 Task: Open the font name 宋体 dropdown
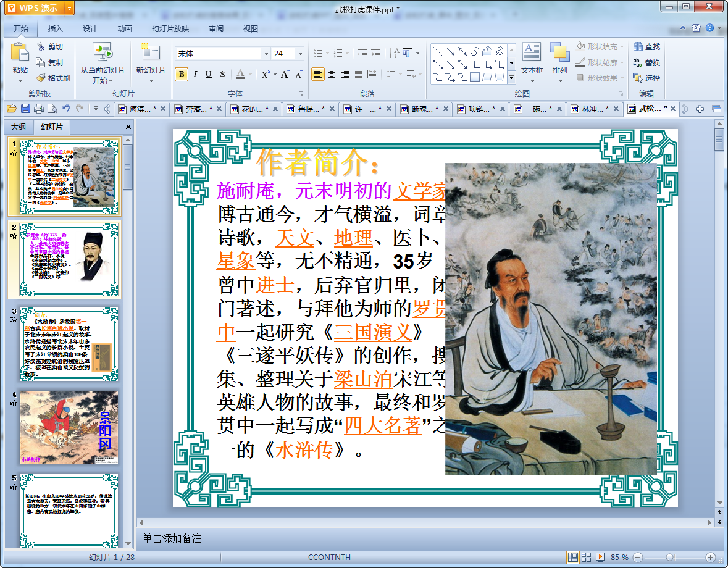coord(266,54)
